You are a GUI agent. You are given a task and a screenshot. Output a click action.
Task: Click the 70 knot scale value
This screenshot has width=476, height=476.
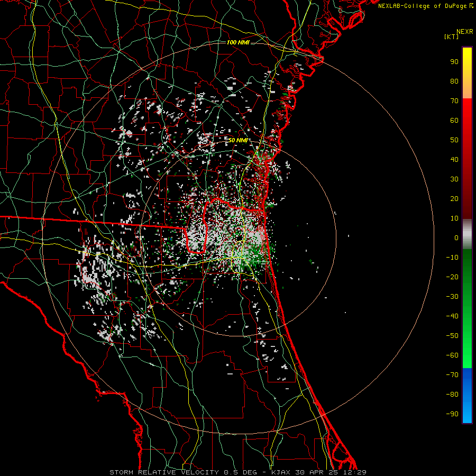point(454,101)
